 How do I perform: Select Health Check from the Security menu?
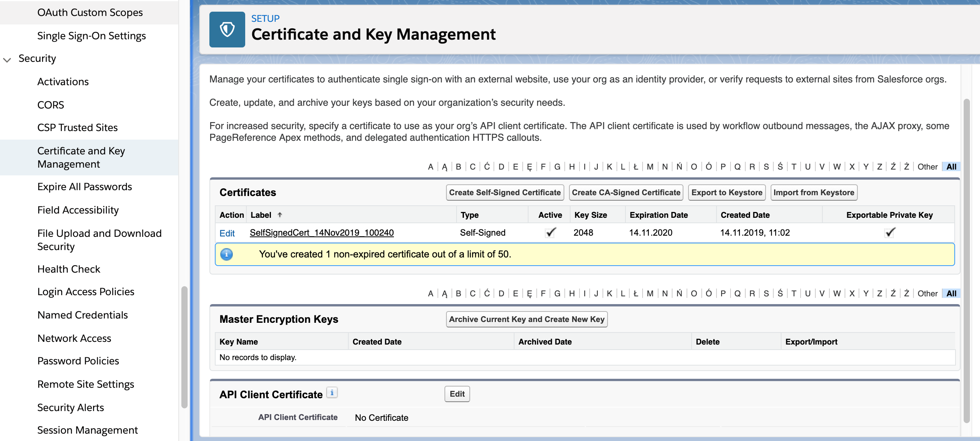point(69,269)
